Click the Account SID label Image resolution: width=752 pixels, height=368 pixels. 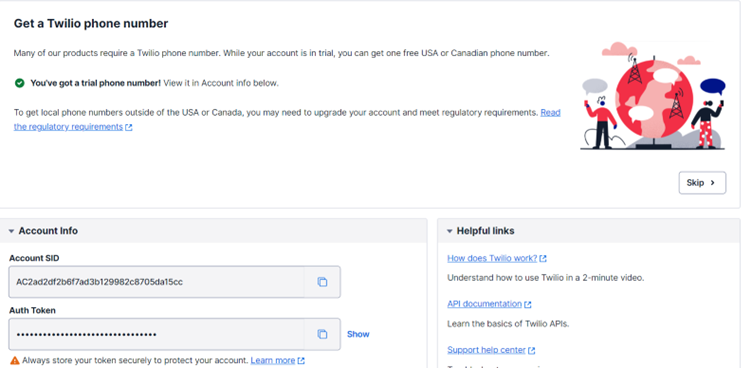(34, 258)
